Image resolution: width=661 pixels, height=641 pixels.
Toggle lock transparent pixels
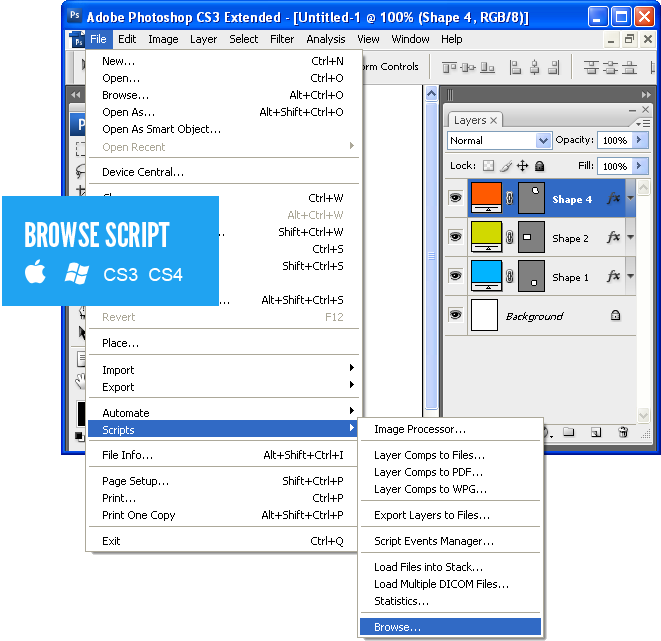(489, 166)
